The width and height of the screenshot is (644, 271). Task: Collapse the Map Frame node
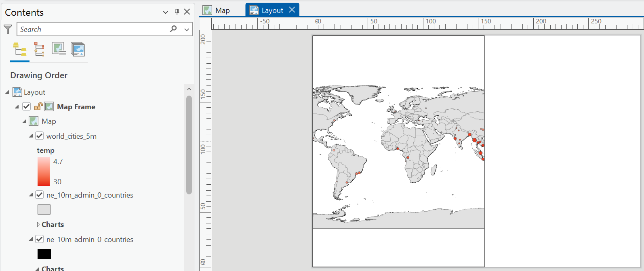(x=17, y=107)
